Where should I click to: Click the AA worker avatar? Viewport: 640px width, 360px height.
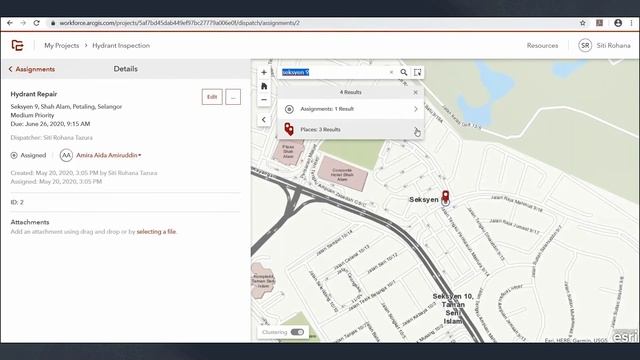(66, 155)
